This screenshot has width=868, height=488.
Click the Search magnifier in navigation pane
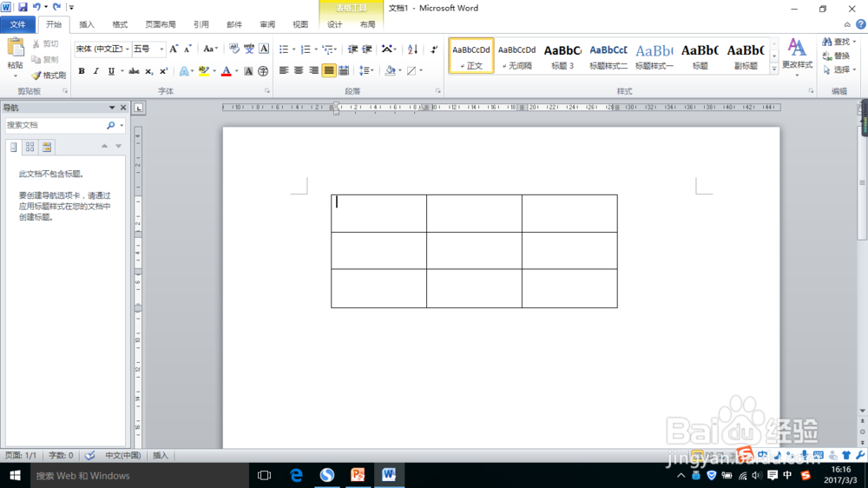pyautogui.click(x=111, y=125)
